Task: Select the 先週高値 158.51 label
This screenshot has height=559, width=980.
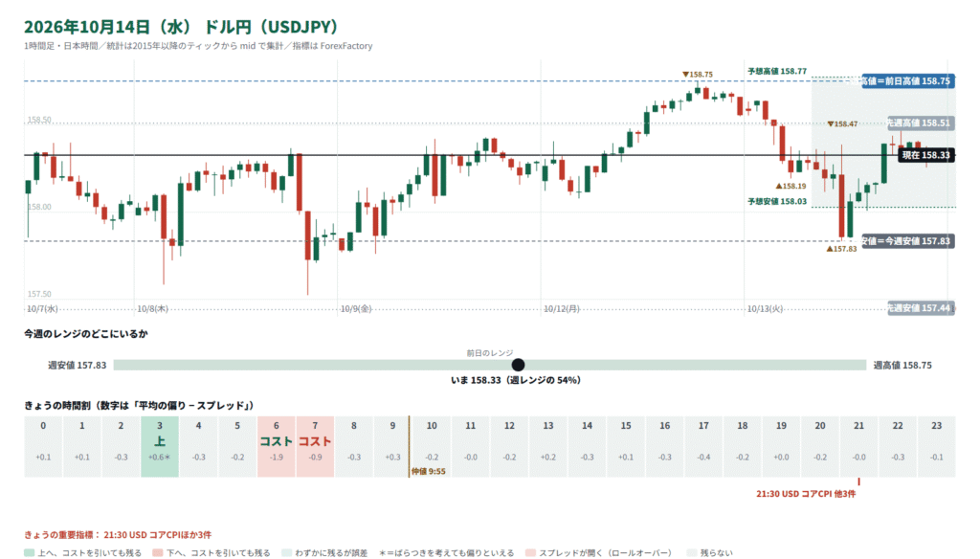Action: [x=920, y=123]
